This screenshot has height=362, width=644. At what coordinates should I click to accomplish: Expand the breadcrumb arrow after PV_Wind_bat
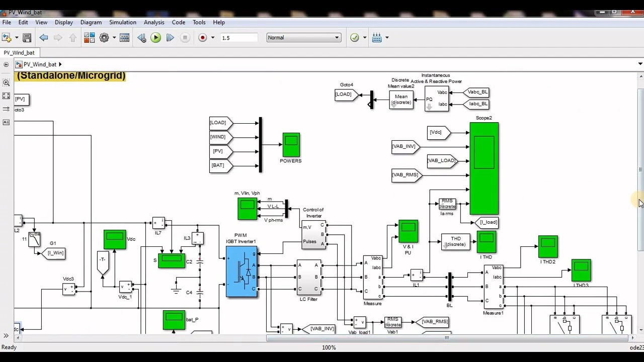coord(60,64)
